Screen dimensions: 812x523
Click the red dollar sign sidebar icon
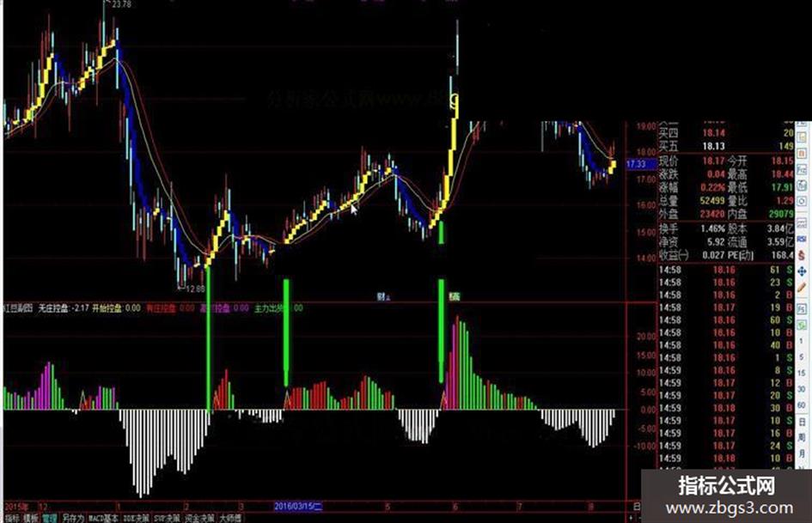click(802, 254)
